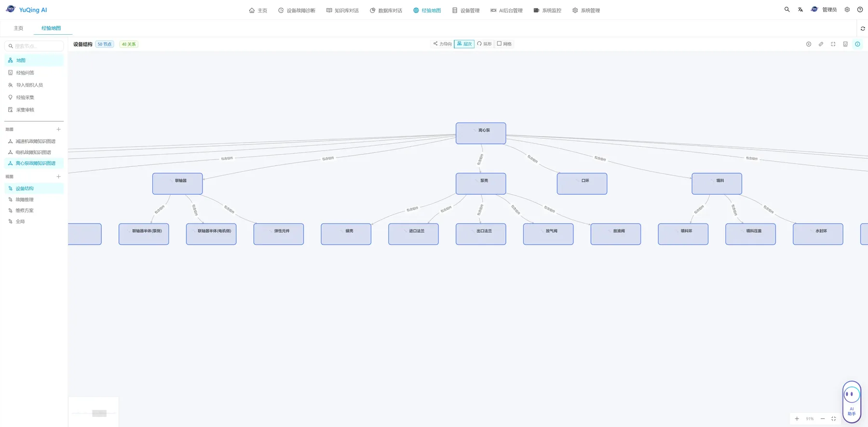Open 采集审核 in the sidebar
The height and width of the screenshot is (427, 868).
34,110
